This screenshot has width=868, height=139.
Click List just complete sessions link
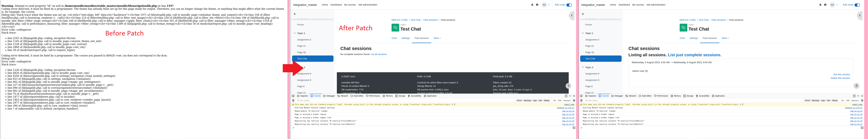(695, 55)
